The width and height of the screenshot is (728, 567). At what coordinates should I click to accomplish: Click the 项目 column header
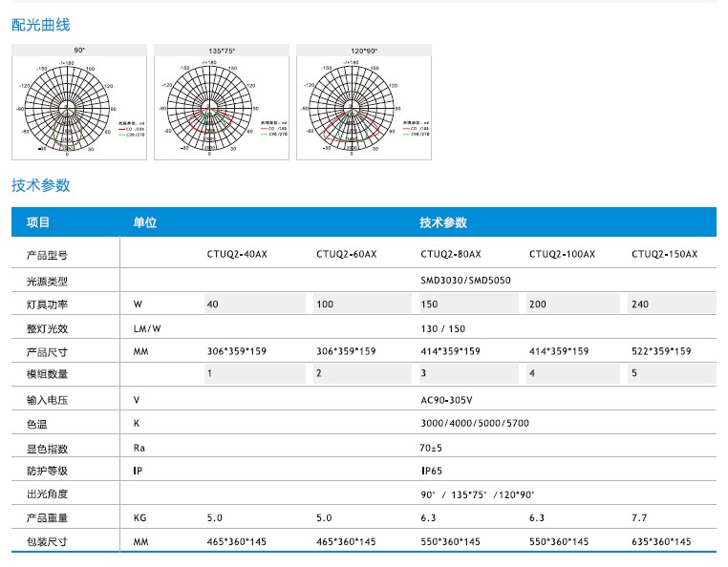(38, 222)
